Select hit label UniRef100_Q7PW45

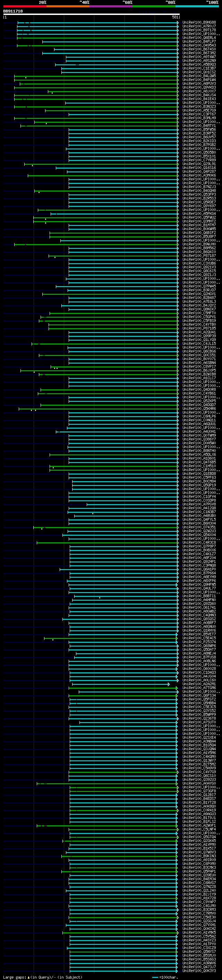click(x=199, y=286)
